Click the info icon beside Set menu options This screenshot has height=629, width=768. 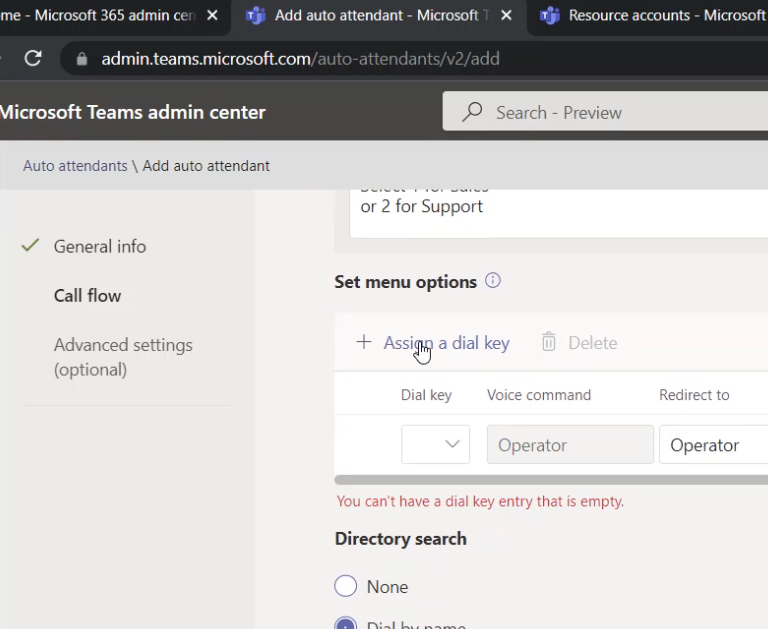[493, 281]
